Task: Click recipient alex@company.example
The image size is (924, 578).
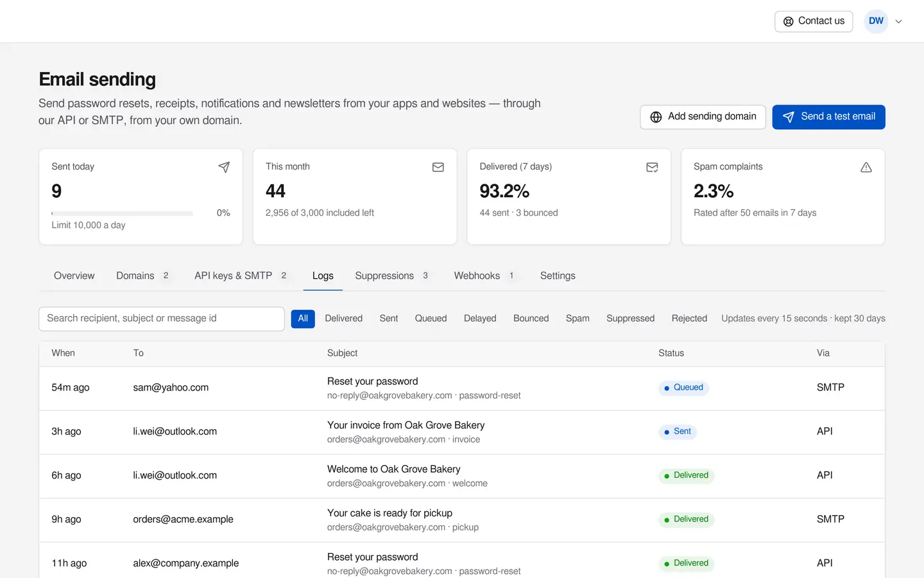Action: click(x=186, y=563)
